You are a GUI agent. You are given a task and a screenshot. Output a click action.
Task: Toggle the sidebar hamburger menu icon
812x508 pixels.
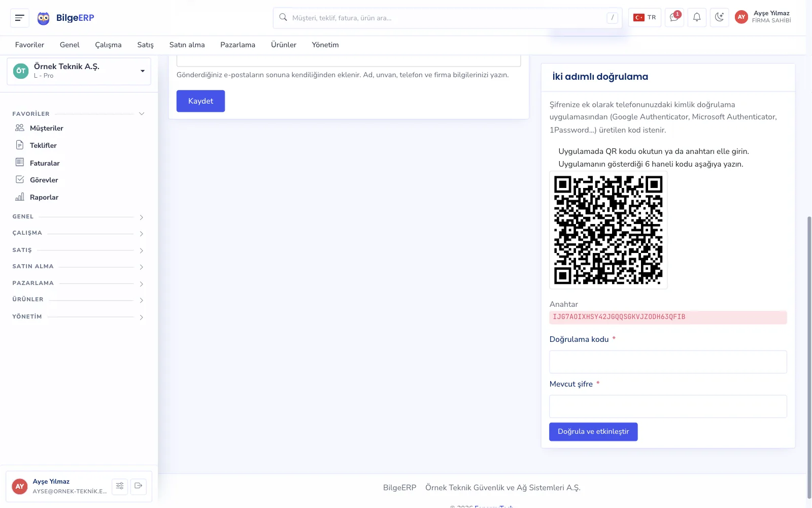(x=20, y=18)
